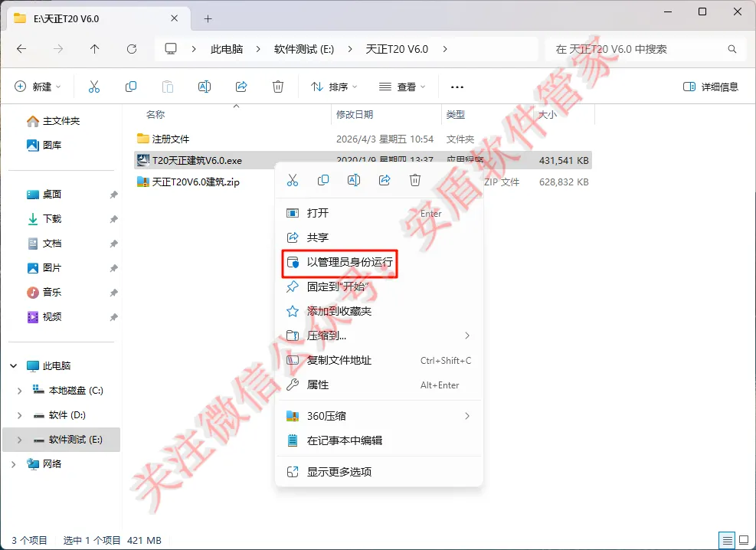Click the 天正T20 V6.0 breadcrumb
The height and width of the screenshot is (550, 756).
coord(397,49)
